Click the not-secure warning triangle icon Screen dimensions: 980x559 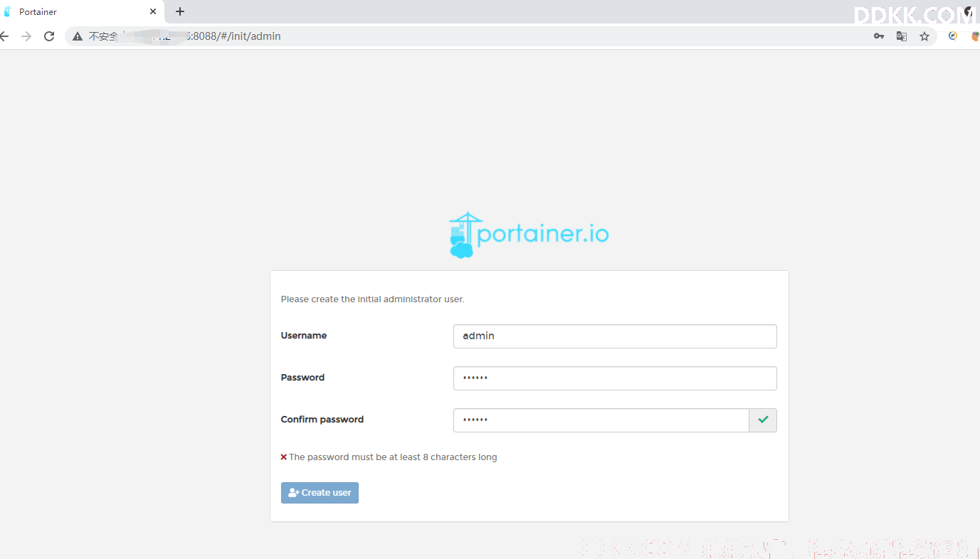click(78, 36)
